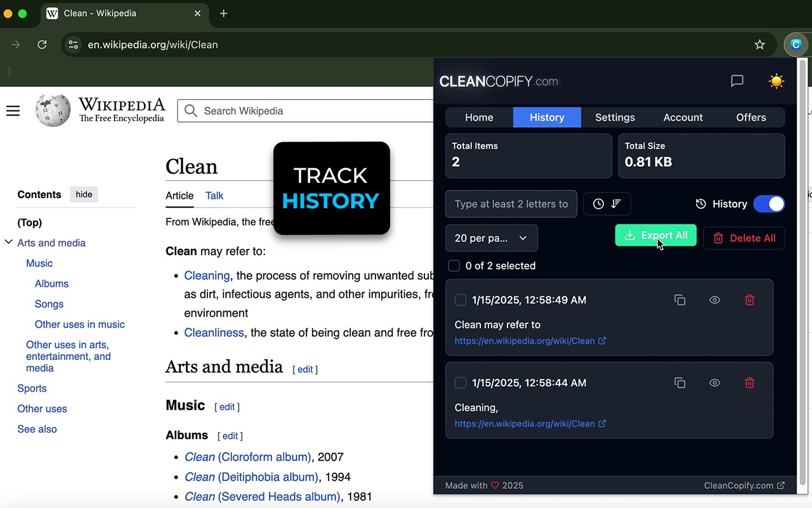Select the 12:58:44 AM entry checkbox
The height and width of the screenshot is (508, 812).
click(461, 383)
